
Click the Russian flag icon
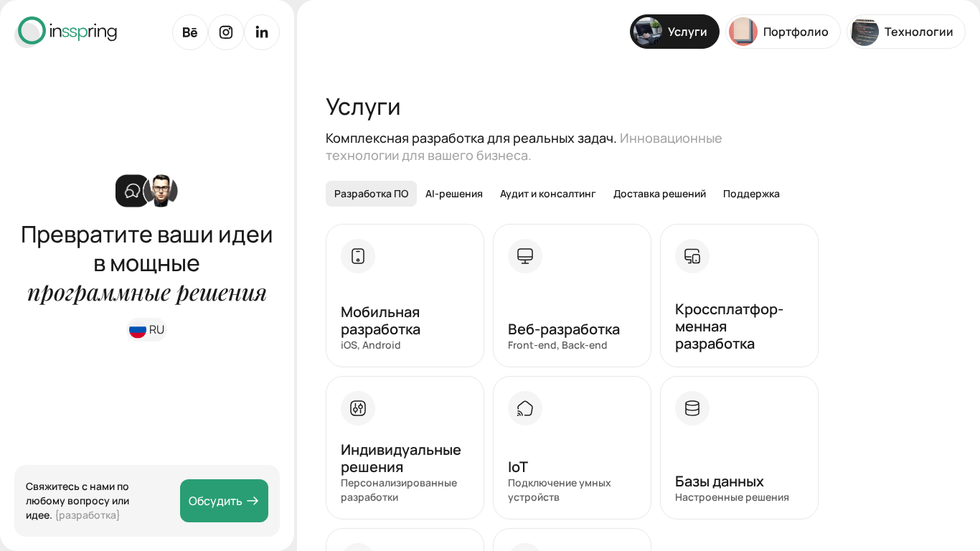138,330
